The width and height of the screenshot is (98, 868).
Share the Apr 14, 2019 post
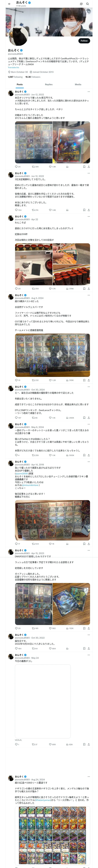89,544
